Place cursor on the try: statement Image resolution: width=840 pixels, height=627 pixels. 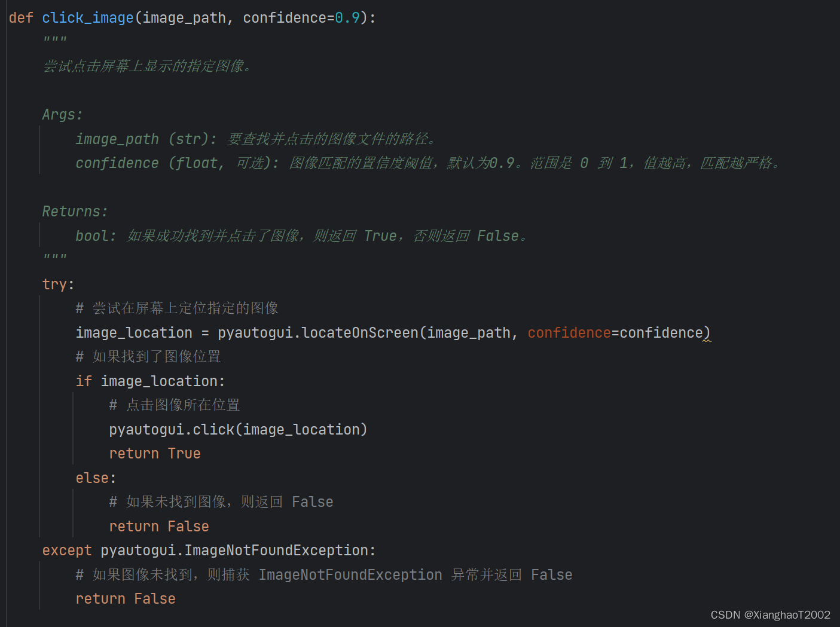(x=58, y=284)
